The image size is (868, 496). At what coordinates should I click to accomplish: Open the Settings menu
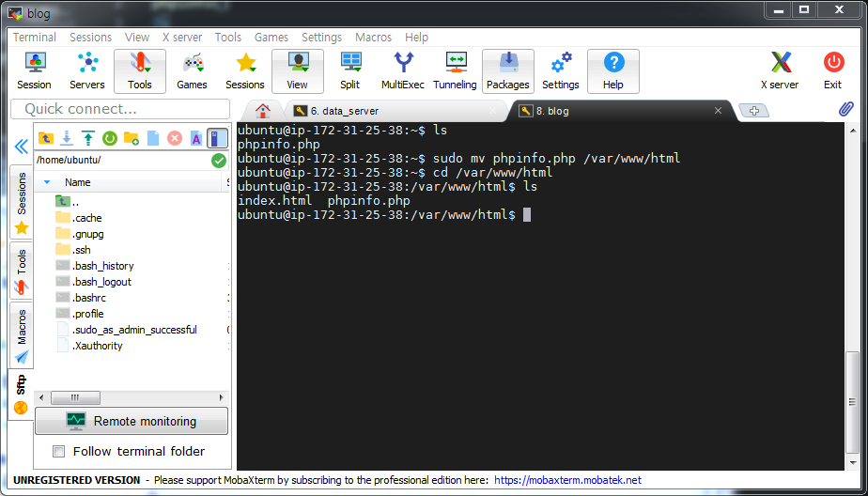coord(321,37)
